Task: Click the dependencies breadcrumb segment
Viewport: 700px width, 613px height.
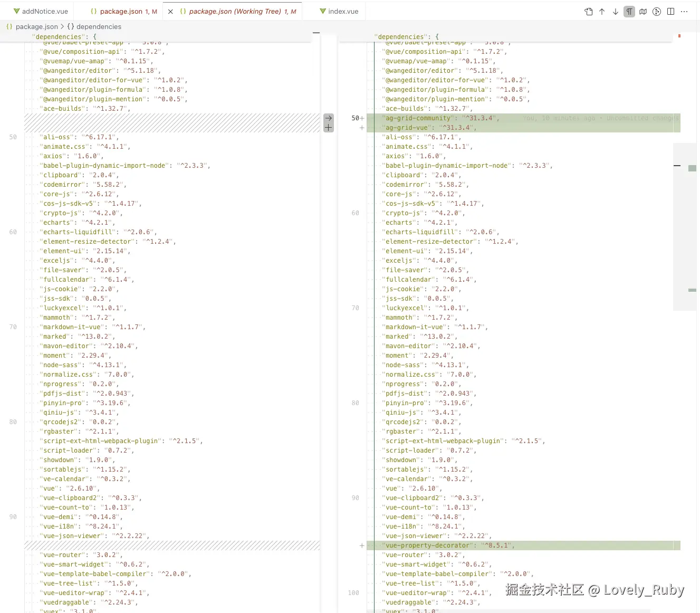Action: click(99, 26)
